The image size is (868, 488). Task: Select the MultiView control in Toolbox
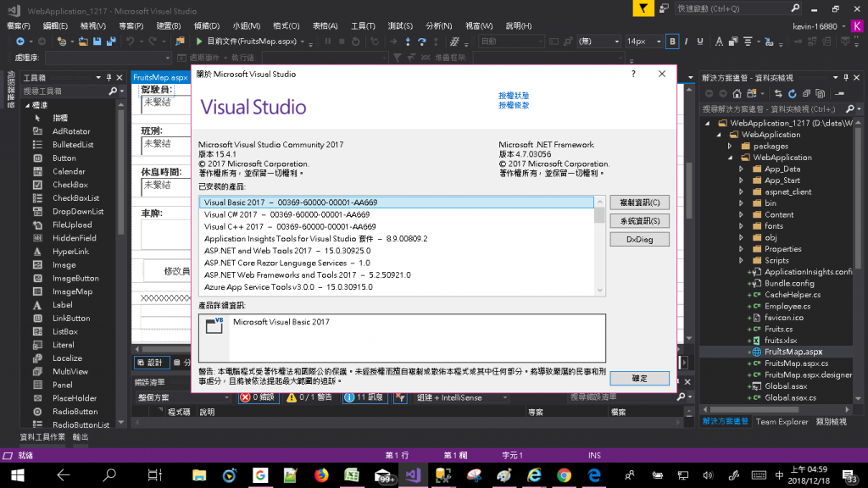click(70, 372)
